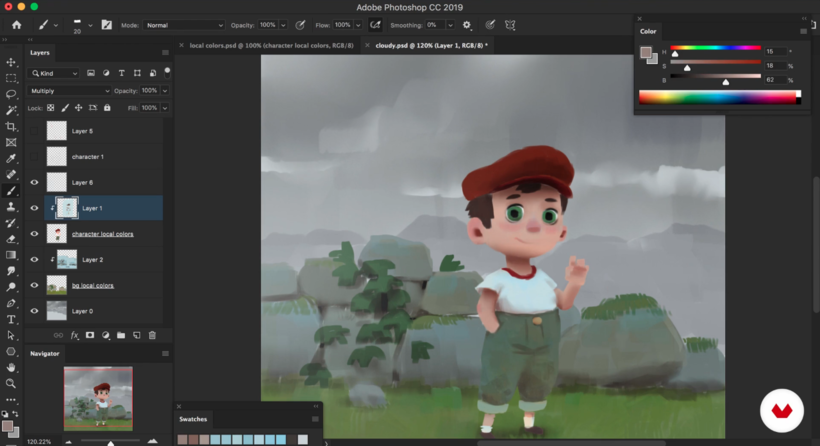Select the Ellipse shape tool
The image size is (820, 446).
point(10,351)
